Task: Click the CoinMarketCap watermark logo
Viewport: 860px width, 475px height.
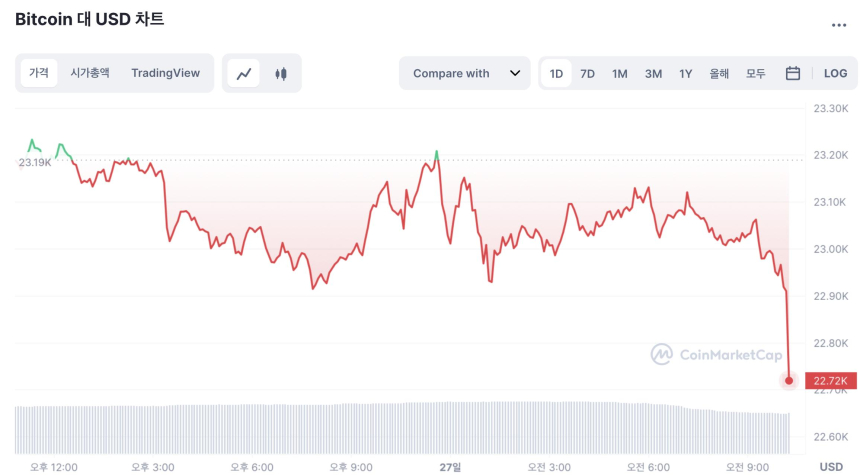Action: click(x=716, y=354)
